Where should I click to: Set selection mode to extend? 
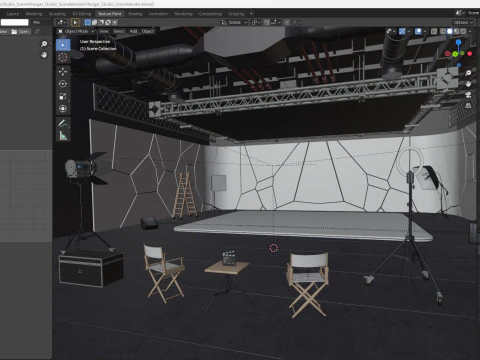click(x=94, y=22)
